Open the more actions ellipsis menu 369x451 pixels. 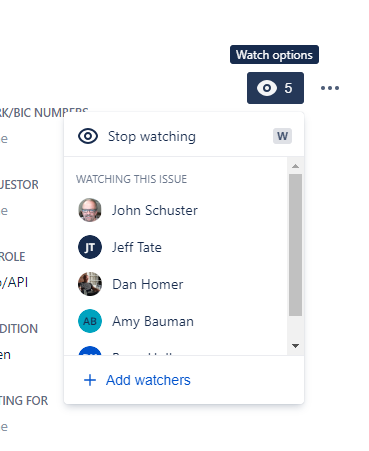coord(330,88)
